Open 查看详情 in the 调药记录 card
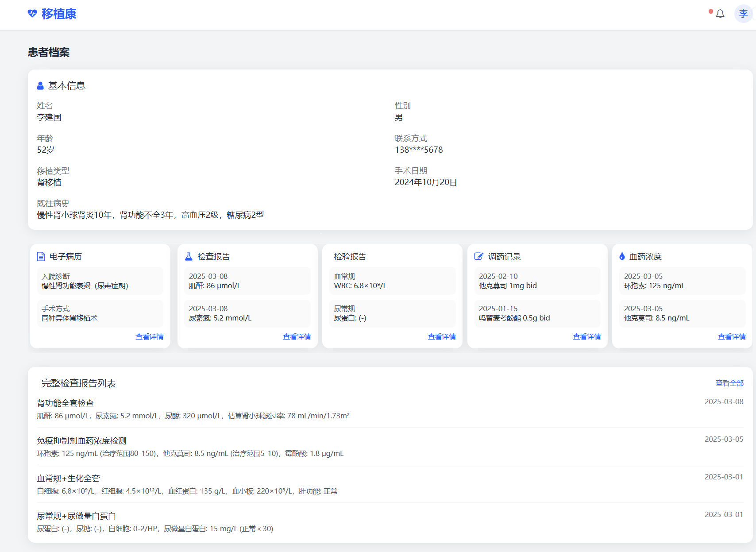Screen dimensions: 756x552 (586, 337)
